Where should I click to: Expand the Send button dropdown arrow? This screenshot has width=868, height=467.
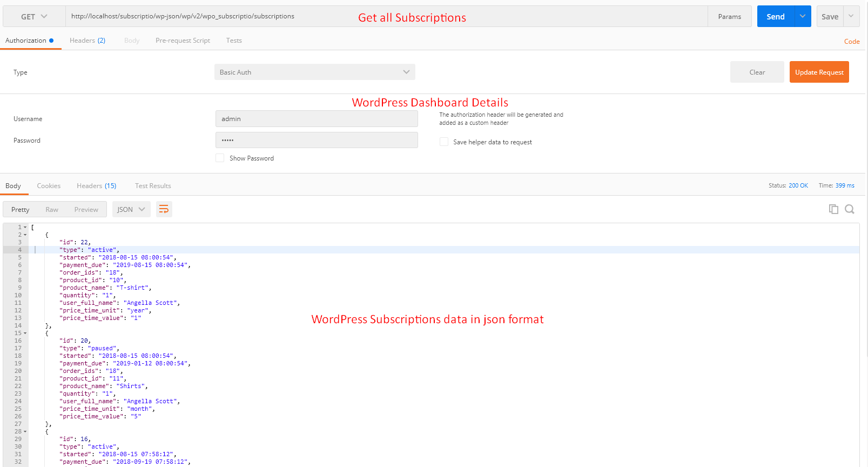point(803,16)
